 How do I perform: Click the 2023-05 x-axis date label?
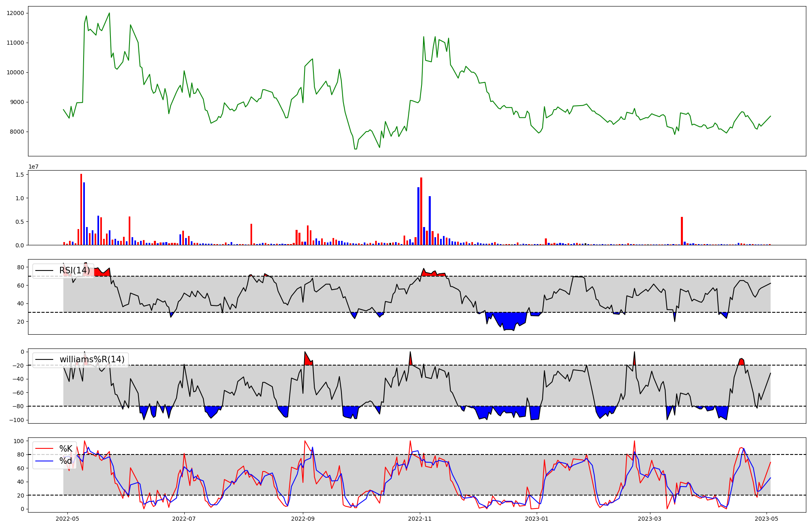[767, 519]
